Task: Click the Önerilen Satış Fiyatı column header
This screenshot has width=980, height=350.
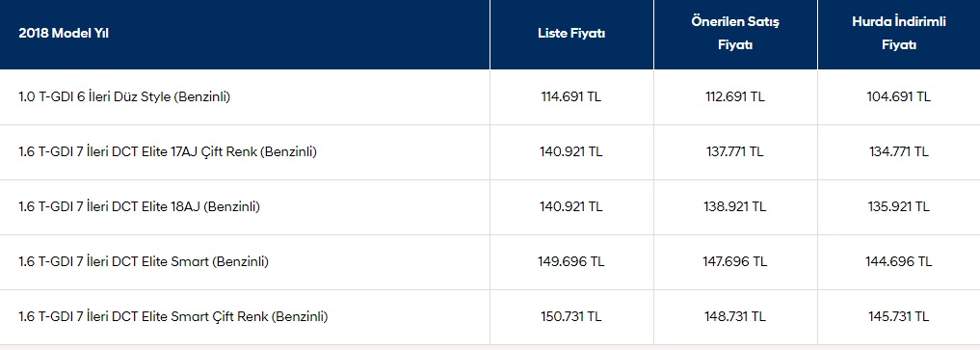Action: (735, 34)
